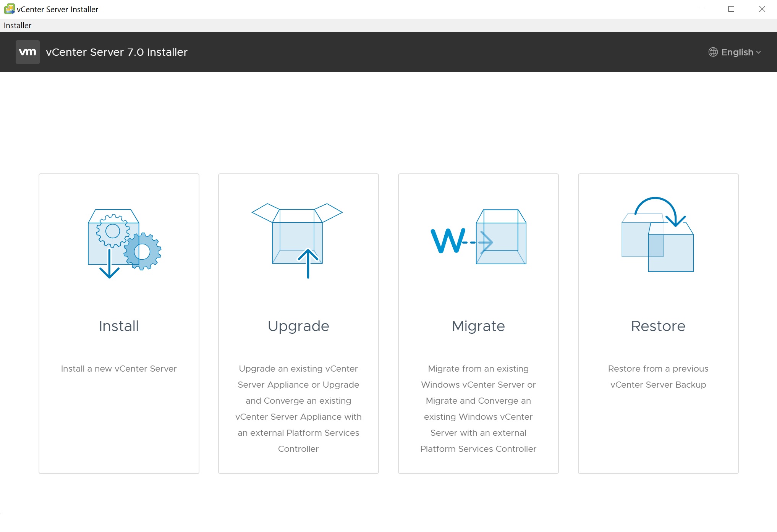Select the Migrate option title
777x532 pixels.
click(478, 327)
